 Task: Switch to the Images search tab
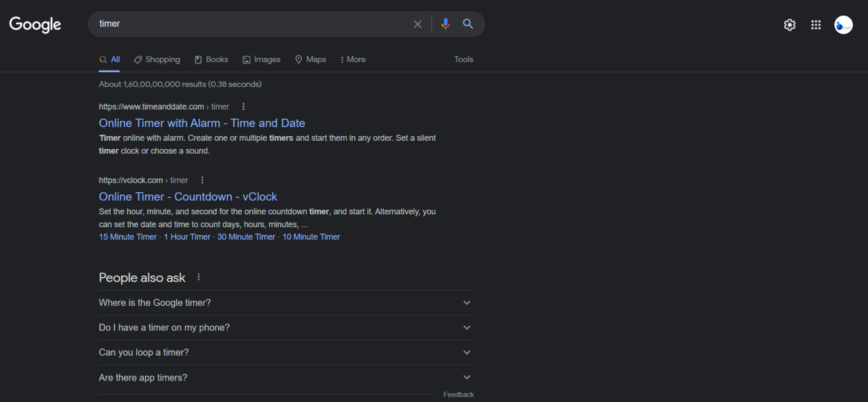(261, 59)
